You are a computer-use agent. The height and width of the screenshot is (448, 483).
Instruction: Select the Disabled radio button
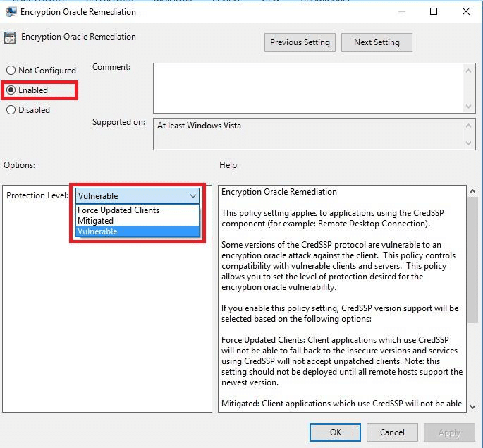tap(11, 110)
